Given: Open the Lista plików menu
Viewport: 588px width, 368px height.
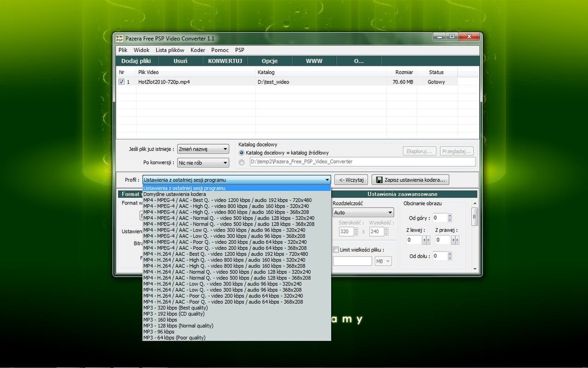Looking at the screenshot, I should (170, 50).
